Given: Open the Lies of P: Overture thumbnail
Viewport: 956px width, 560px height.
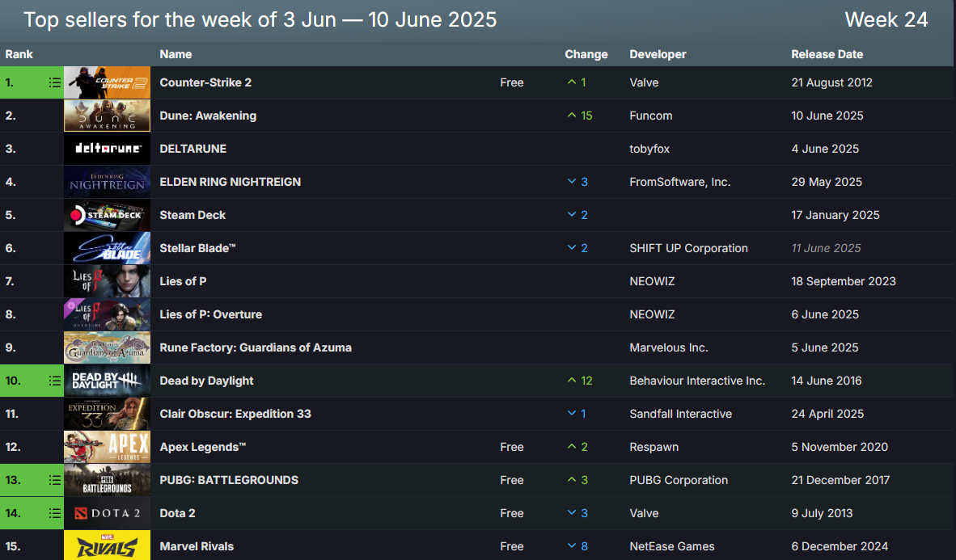Looking at the screenshot, I should (x=107, y=314).
